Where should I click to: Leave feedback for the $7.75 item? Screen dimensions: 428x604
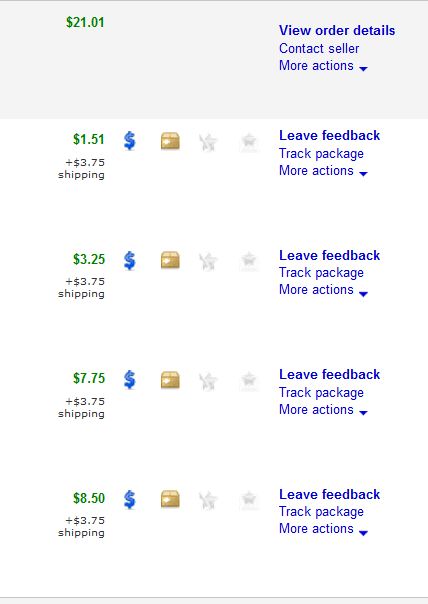click(x=329, y=374)
